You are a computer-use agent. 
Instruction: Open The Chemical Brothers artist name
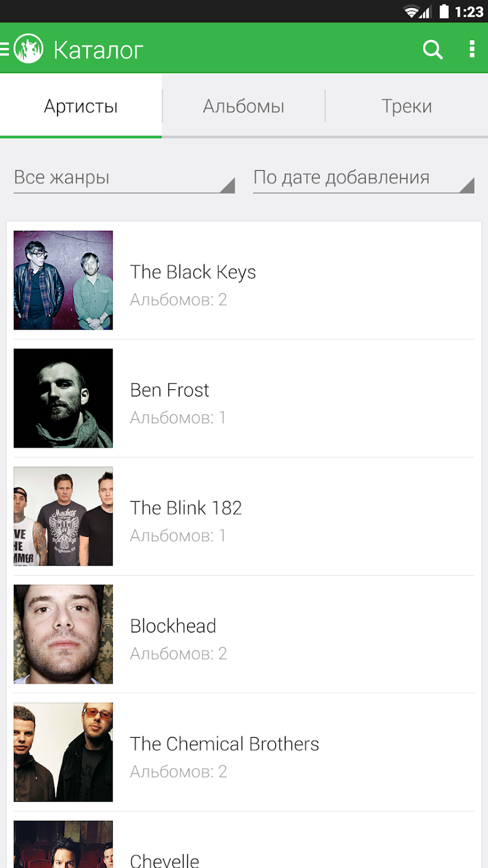[x=225, y=744]
